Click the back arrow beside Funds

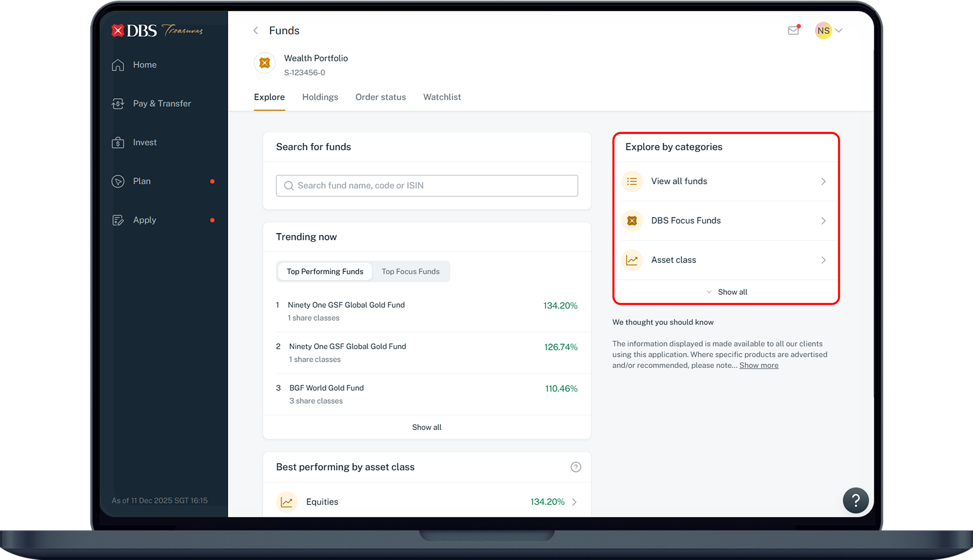tap(256, 31)
